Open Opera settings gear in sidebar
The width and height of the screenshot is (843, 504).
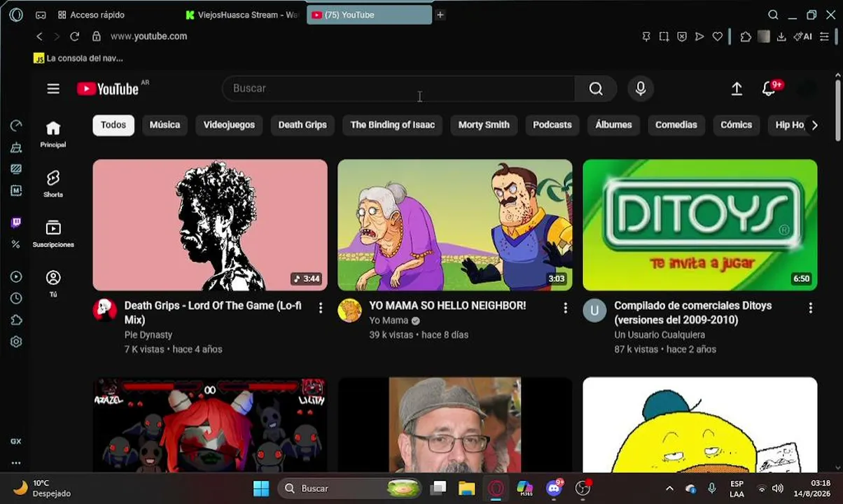pyautogui.click(x=15, y=342)
